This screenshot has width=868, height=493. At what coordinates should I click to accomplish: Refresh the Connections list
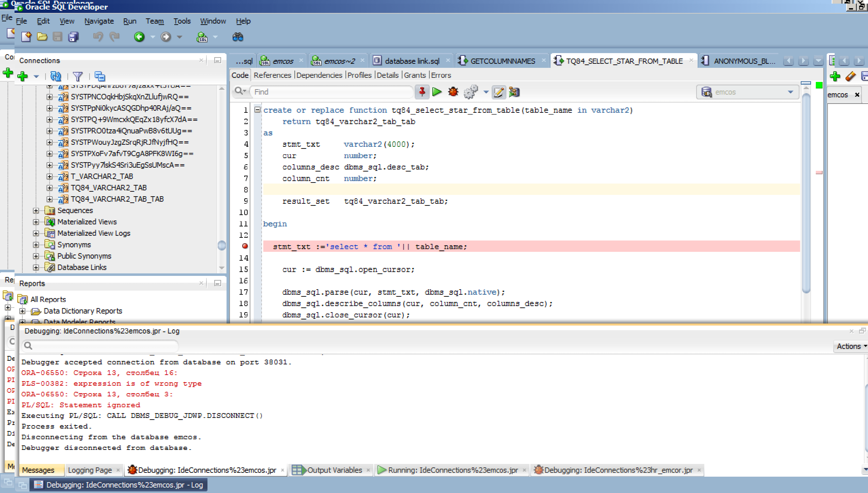[x=56, y=76]
